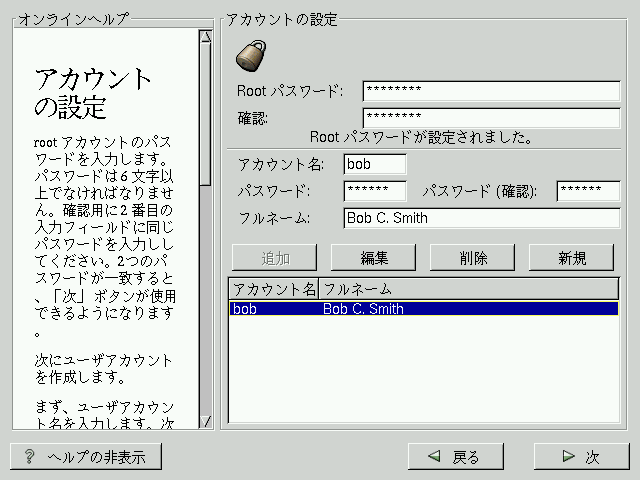Click the help panel scrollbar track

(x=205, y=300)
